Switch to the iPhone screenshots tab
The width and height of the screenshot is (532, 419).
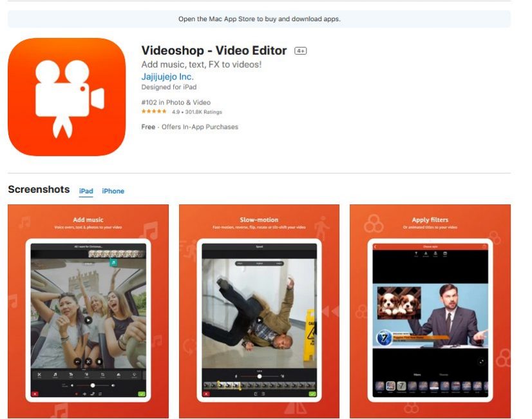(113, 191)
